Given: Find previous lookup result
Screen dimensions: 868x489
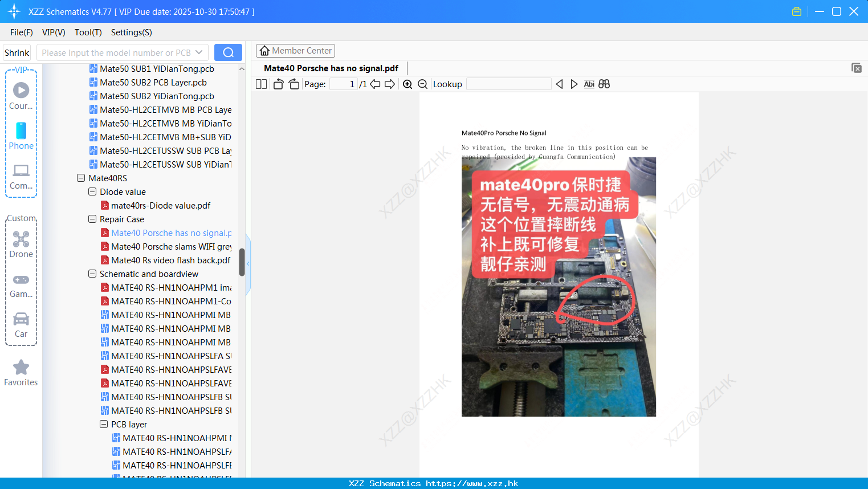Looking at the screenshot, I should point(559,84).
